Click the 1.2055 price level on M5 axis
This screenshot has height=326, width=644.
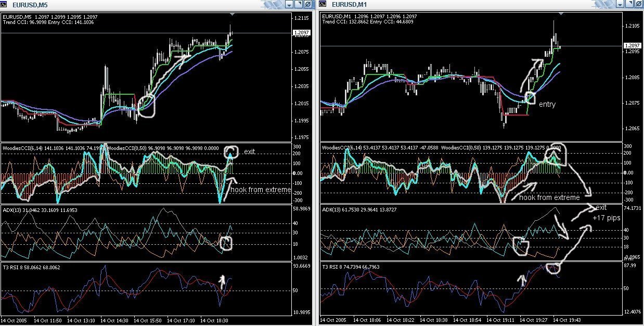point(302,69)
